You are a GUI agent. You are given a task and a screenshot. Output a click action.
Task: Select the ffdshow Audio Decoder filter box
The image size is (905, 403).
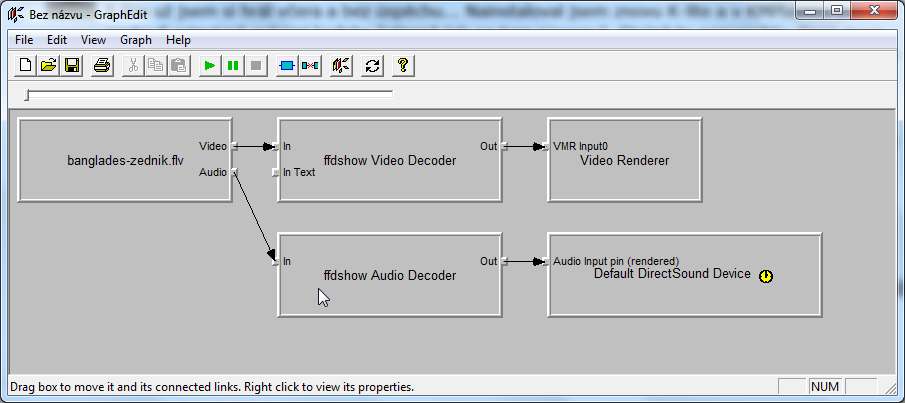point(390,275)
